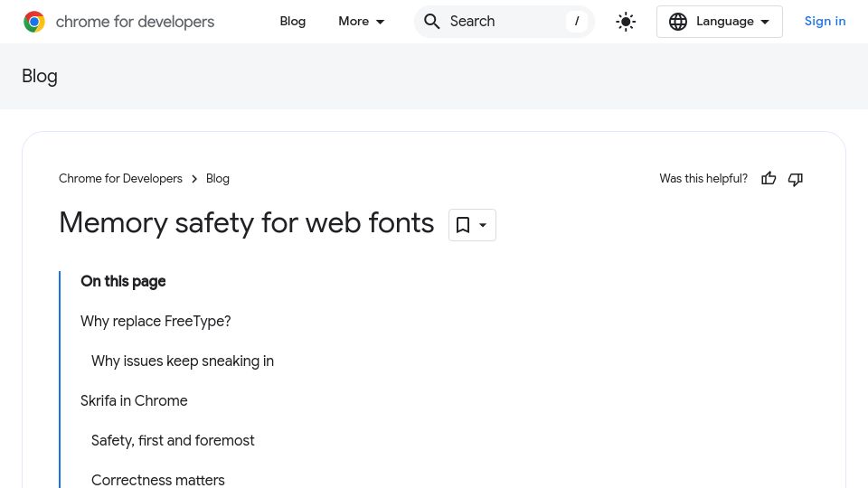Viewport: 868px width, 488px height.
Task: Open the Blog nav item
Action: click(293, 22)
